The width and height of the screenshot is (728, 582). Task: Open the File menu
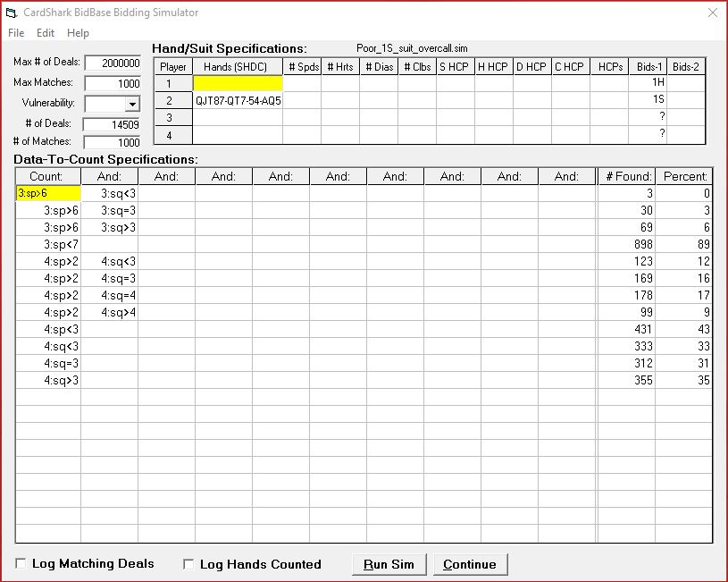tap(16, 33)
